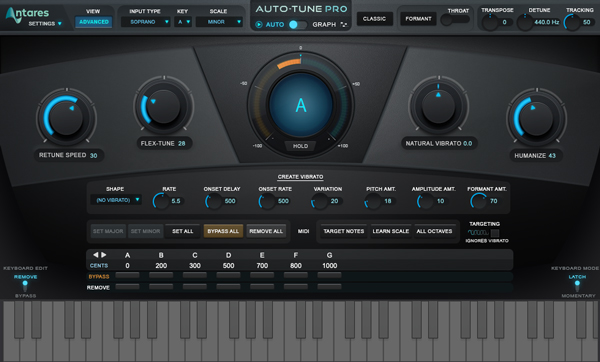
Task: Click Remove All button
Action: (x=266, y=231)
